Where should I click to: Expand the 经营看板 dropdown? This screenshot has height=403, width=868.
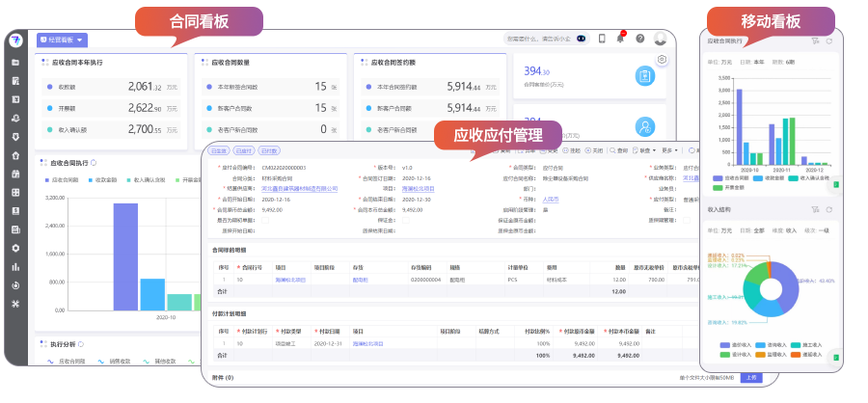62,40
